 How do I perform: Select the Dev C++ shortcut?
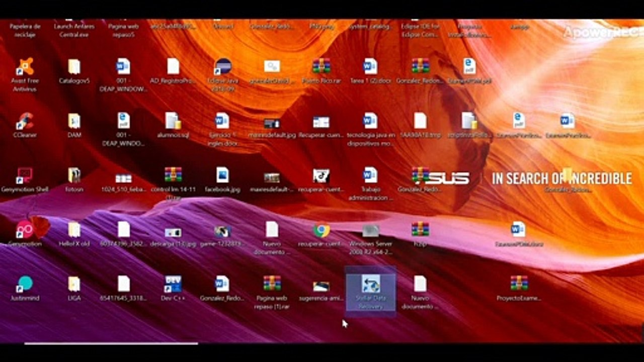click(173, 289)
